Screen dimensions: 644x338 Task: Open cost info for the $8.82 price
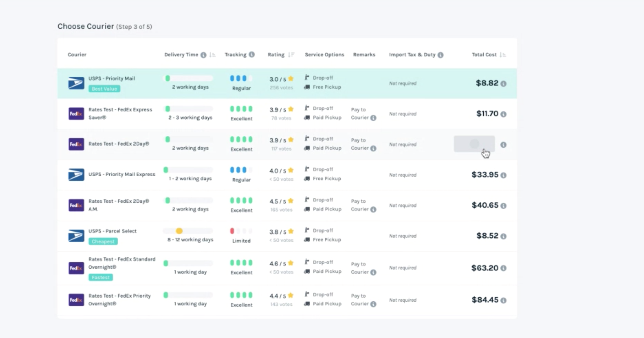pyautogui.click(x=503, y=84)
